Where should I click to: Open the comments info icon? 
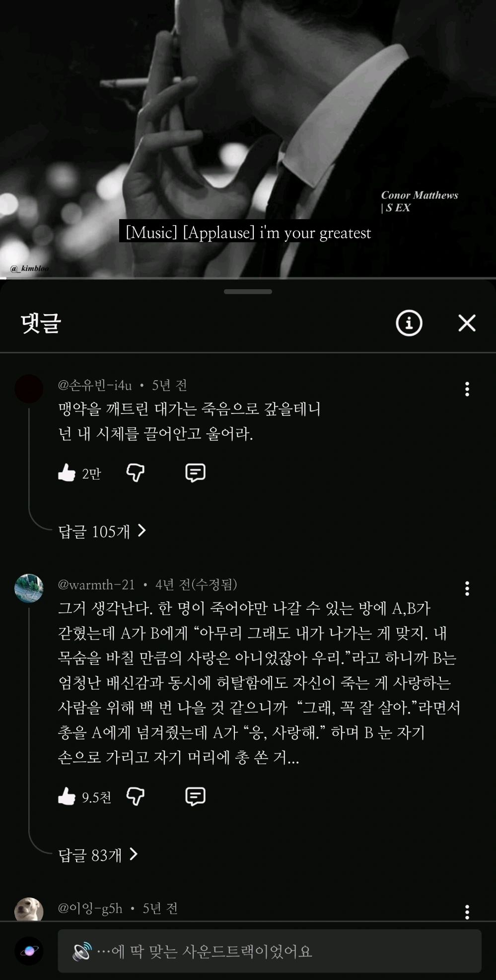[409, 323]
